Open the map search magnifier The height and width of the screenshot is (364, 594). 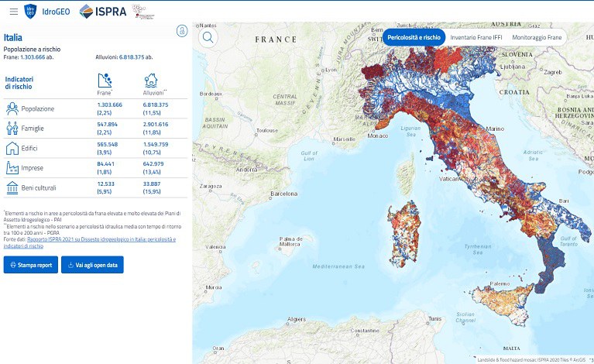click(x=208, y=36)
